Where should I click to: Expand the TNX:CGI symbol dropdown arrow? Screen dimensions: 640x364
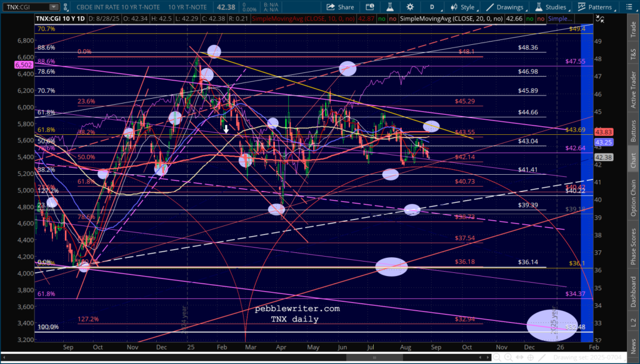(x=56, y=7)
